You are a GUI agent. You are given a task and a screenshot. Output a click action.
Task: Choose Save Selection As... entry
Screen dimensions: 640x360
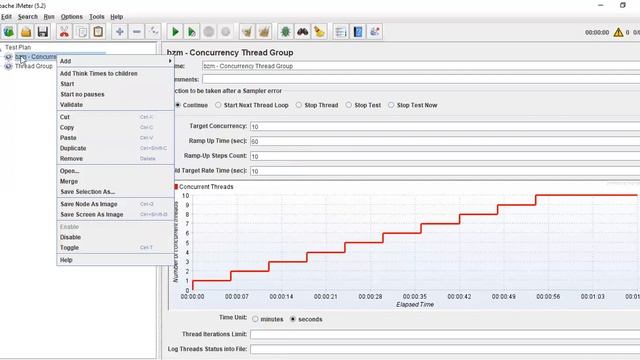click(x=116, y=191)
